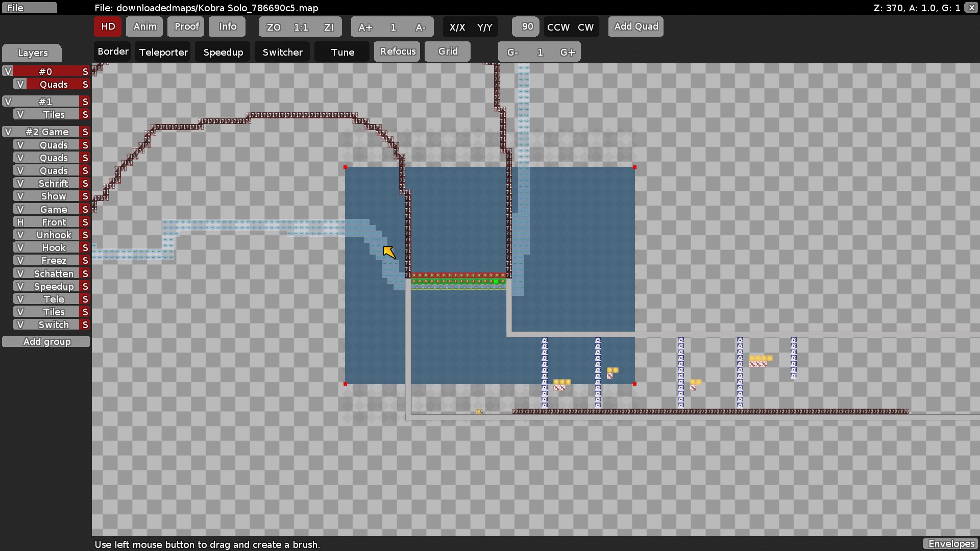Reset zoom with the 1:1 control
Screen dimensions: 980x551
pyautogui.click(x=301, y=27)
